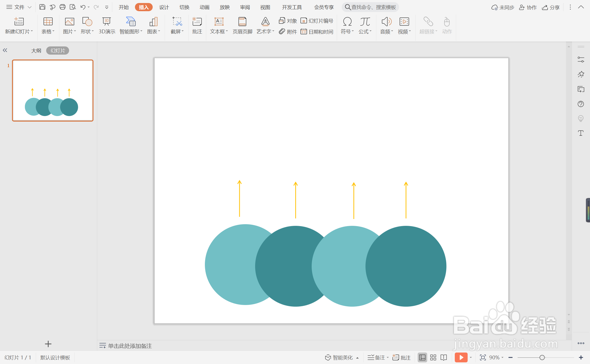Click the 截屏 screenshot tool
590x364 pixels.
pyautogui.click(x=177, y=26)
